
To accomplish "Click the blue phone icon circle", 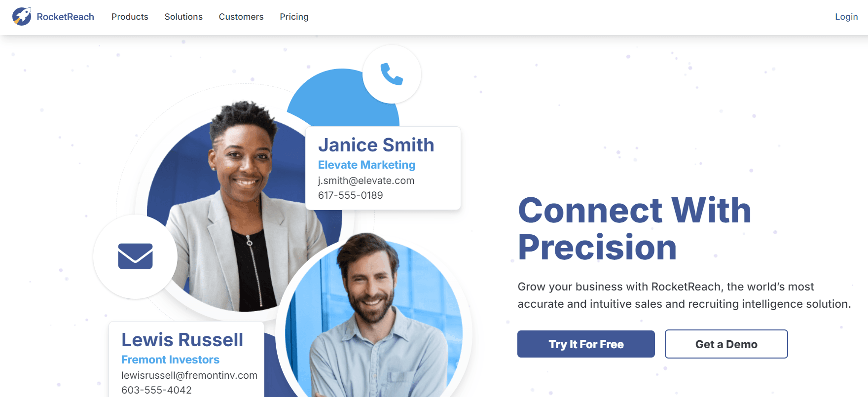I will pyautogui.click(x=392, y=74).
